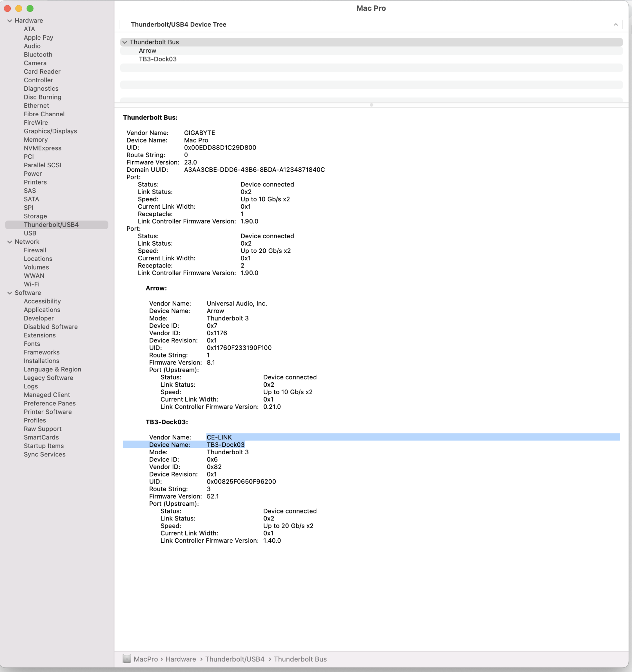
Task: Open Controller in the sidebar
Action: pyautogui.click(x=39, y=80)
